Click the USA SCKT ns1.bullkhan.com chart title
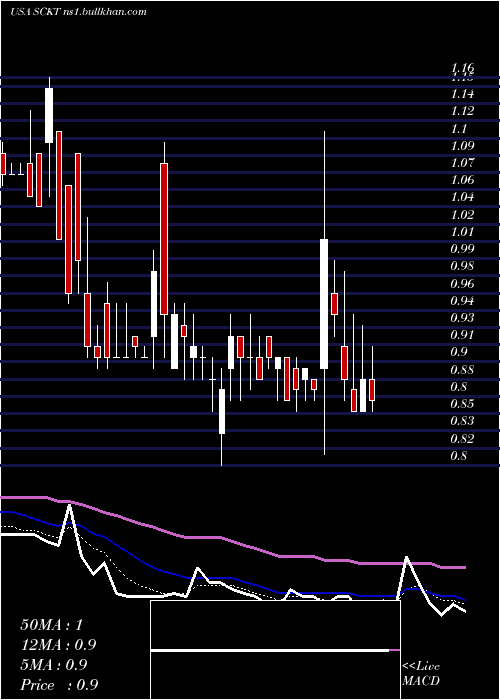500x700 pixels. tap(78, 12)
